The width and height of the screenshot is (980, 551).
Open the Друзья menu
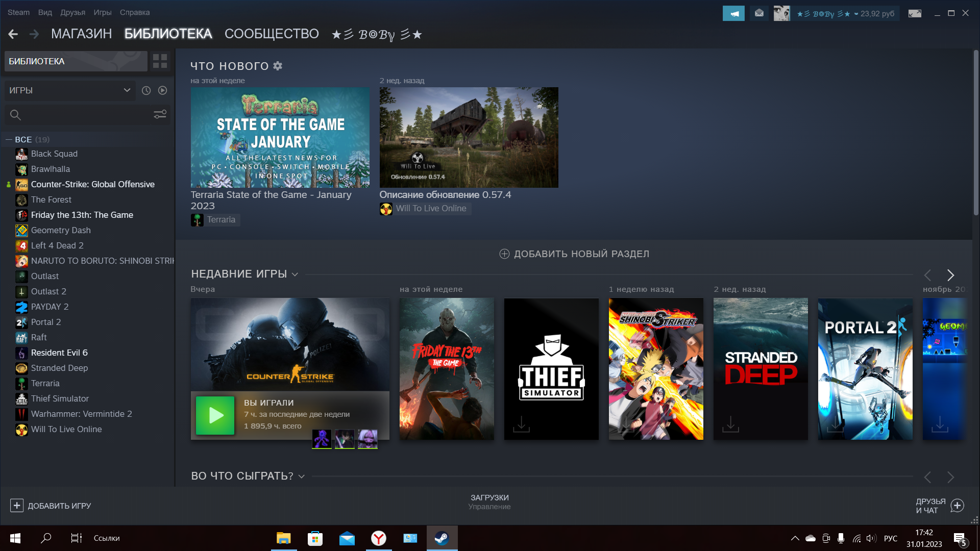pyautogui.click(x=72, y=12)
